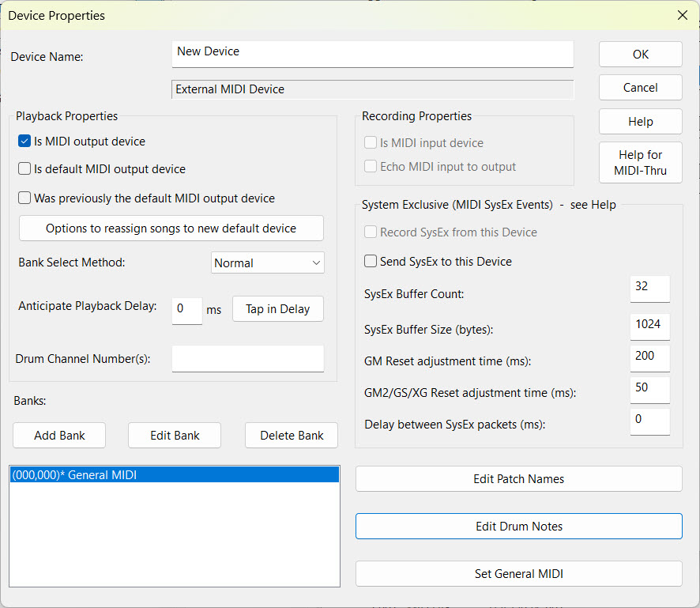Enable 'Send SysEx to this Device'

(x=371, y=262)
